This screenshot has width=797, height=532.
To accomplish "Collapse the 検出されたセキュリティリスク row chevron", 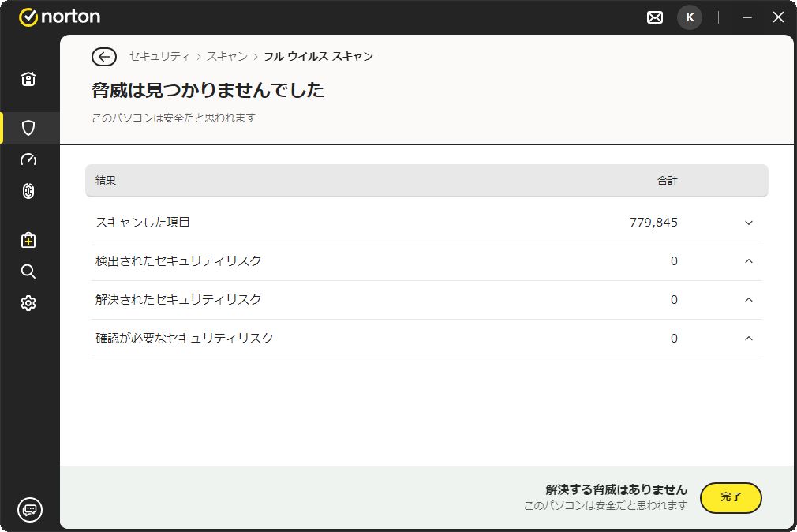I will [x=749, y=261].
